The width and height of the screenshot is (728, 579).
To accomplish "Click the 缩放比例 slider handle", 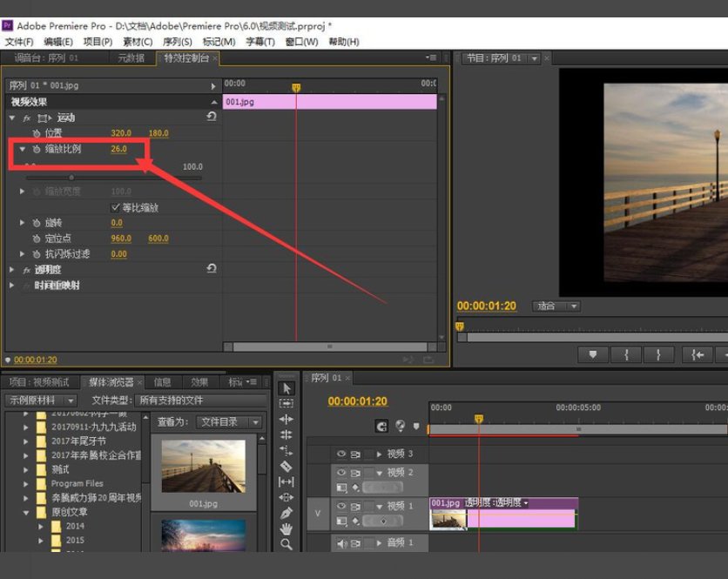I will pos(71,178).
